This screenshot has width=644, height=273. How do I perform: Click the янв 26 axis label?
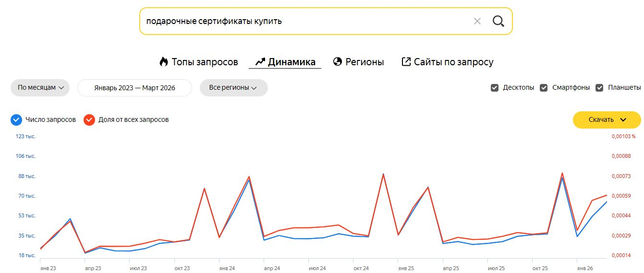[x=584, y=268]
